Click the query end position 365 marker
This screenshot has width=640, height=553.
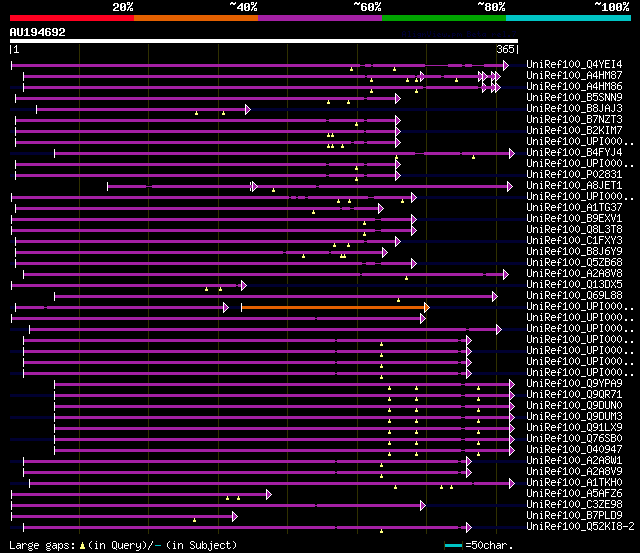[507, 49]
